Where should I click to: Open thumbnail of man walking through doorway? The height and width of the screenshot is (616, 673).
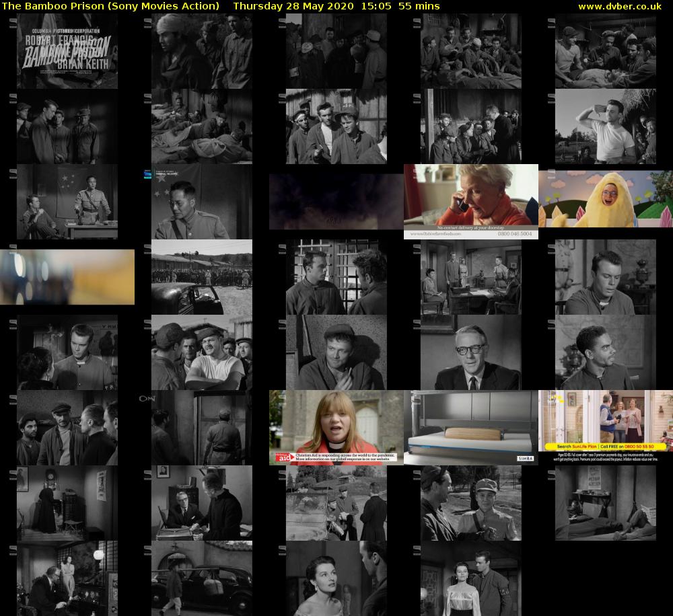(202, 428)
